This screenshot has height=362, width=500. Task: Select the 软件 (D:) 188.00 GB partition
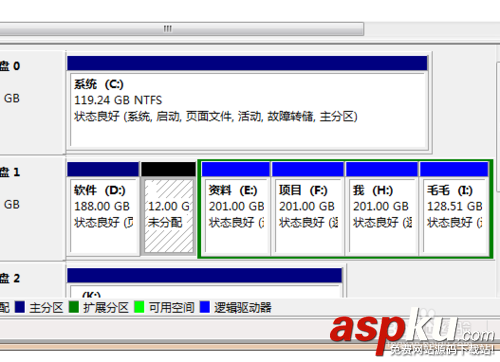pos(103,208)
